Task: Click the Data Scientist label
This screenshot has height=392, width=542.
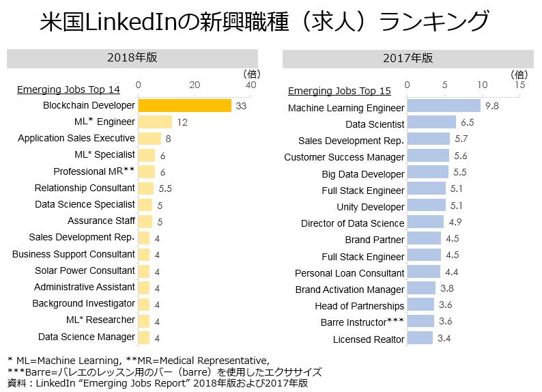Action: [x=375, y=124]
